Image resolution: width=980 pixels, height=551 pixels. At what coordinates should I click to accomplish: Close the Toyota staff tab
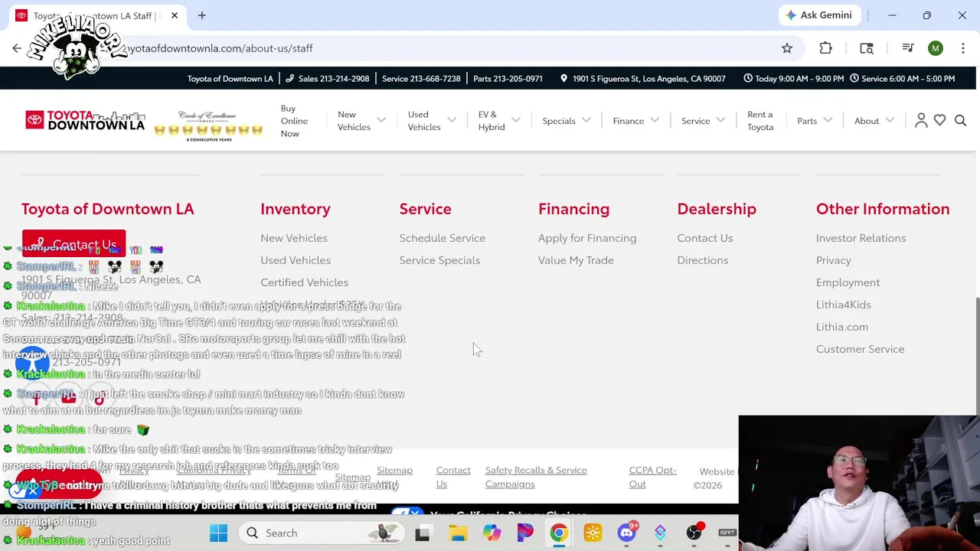[x=175, y=15]
